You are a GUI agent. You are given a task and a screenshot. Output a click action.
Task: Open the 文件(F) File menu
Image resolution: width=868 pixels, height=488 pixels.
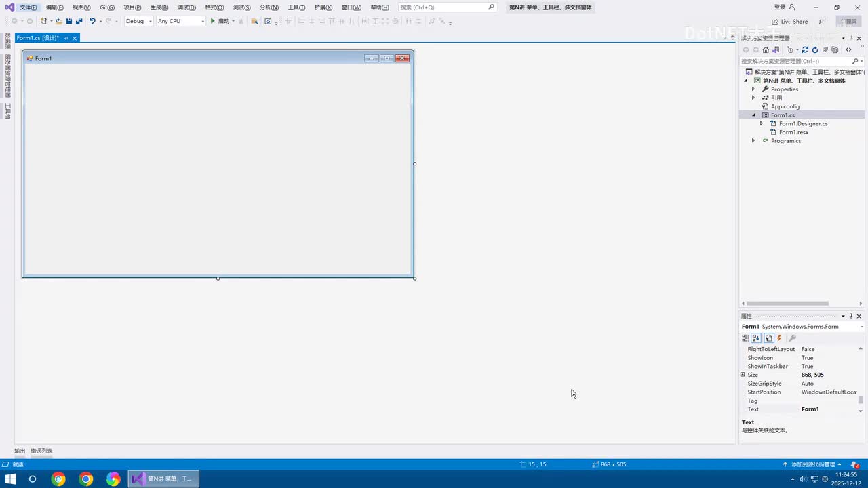click(28, 7)
